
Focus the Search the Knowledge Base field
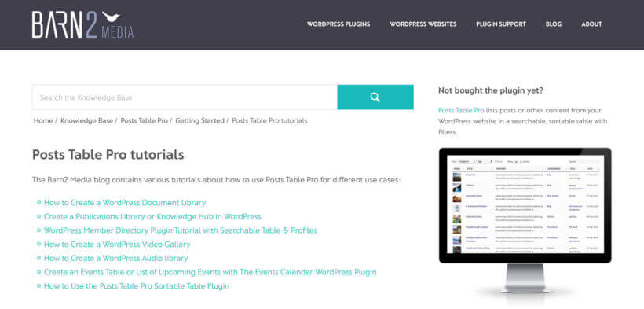tap(185, 97)
